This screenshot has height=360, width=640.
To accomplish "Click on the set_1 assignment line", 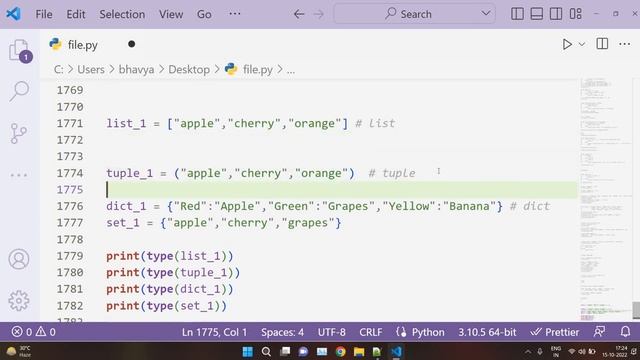I will point(224,223).
